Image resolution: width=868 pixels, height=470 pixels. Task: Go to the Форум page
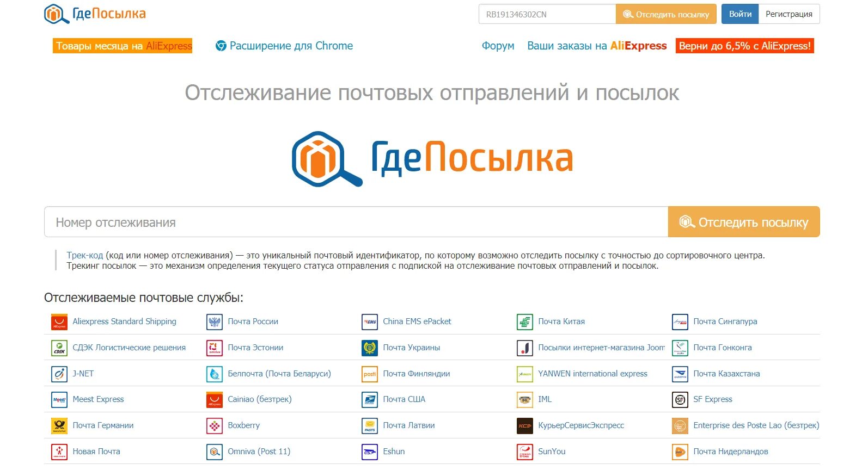pyautogui.click(x=498, y=46)
